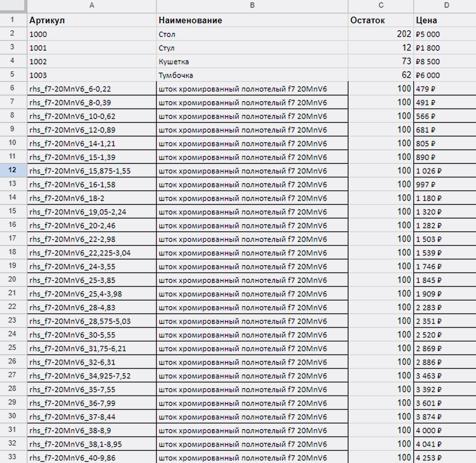Click the price cell 3 463 ₽
This screenshot has height=463, width=476.
point(445,376)
